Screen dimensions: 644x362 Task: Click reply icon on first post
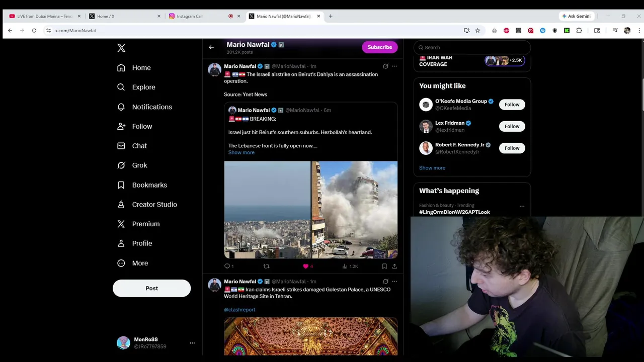227,266
